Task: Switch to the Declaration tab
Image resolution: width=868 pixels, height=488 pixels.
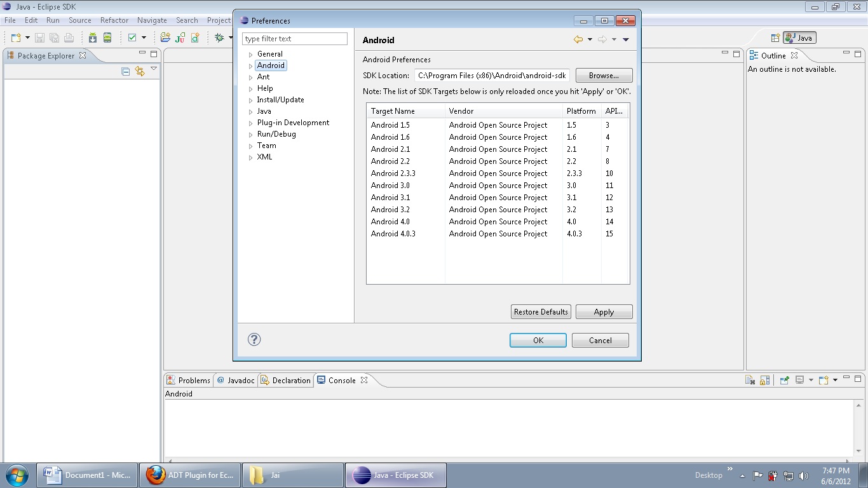Action: (x=286, y=380)
